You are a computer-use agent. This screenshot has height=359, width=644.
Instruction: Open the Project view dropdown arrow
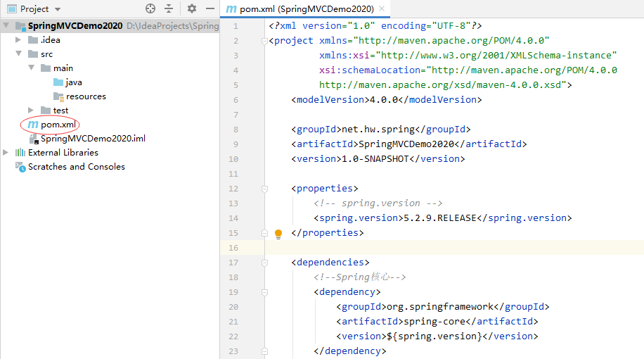[x=58, y=9]
